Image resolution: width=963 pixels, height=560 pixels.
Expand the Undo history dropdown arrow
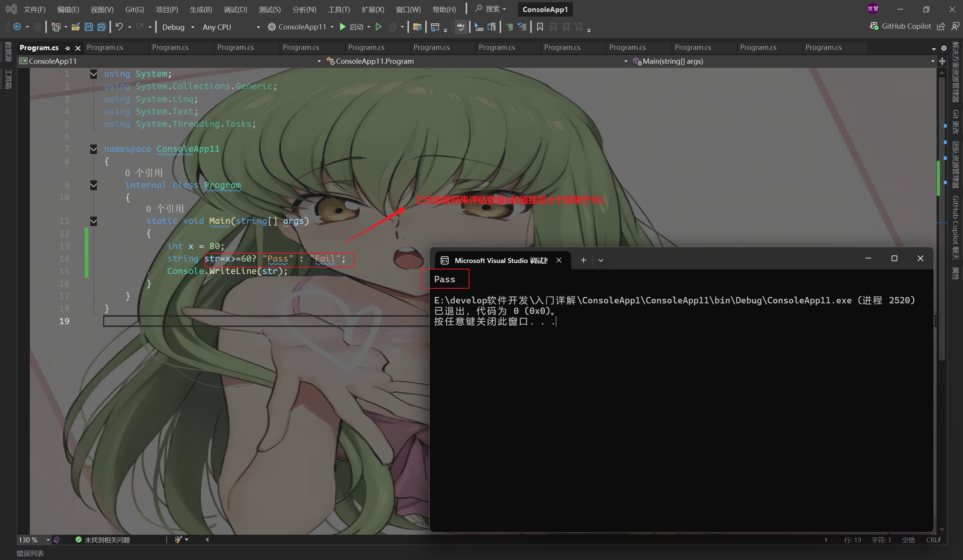(130, 27)
